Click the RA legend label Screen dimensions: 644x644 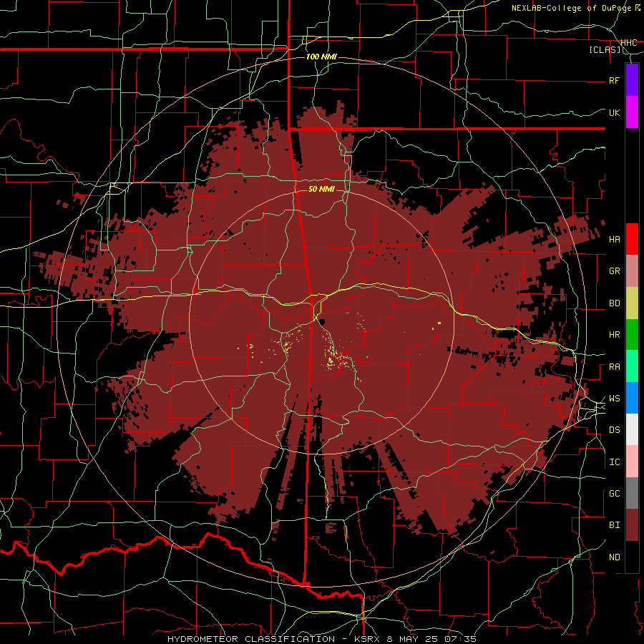(x=615, y=367)
